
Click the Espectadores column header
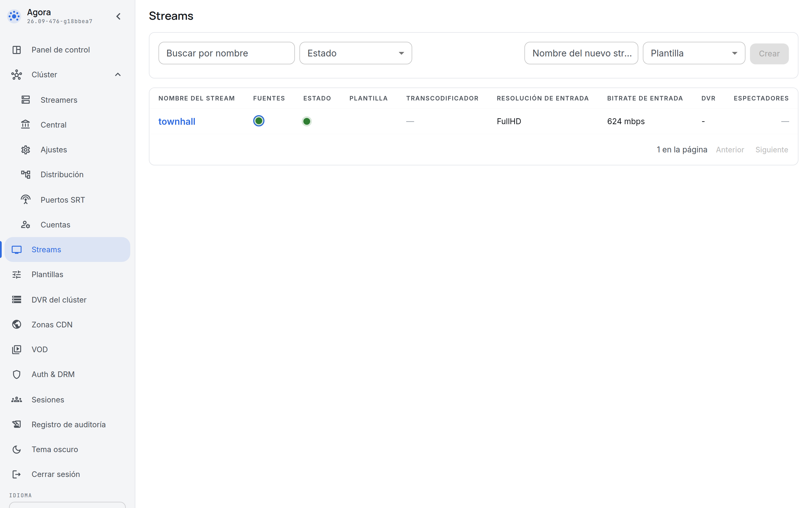point(761,98)
